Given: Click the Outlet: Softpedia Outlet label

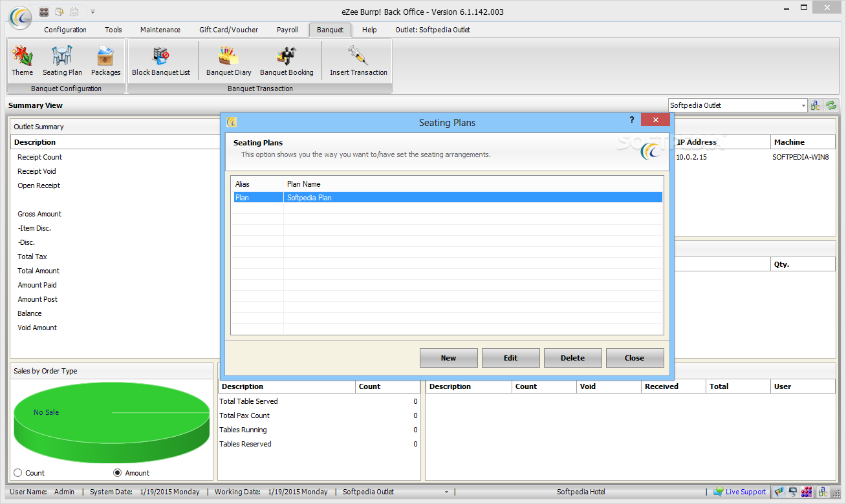Looking at the screenshot, I should 433,30.
